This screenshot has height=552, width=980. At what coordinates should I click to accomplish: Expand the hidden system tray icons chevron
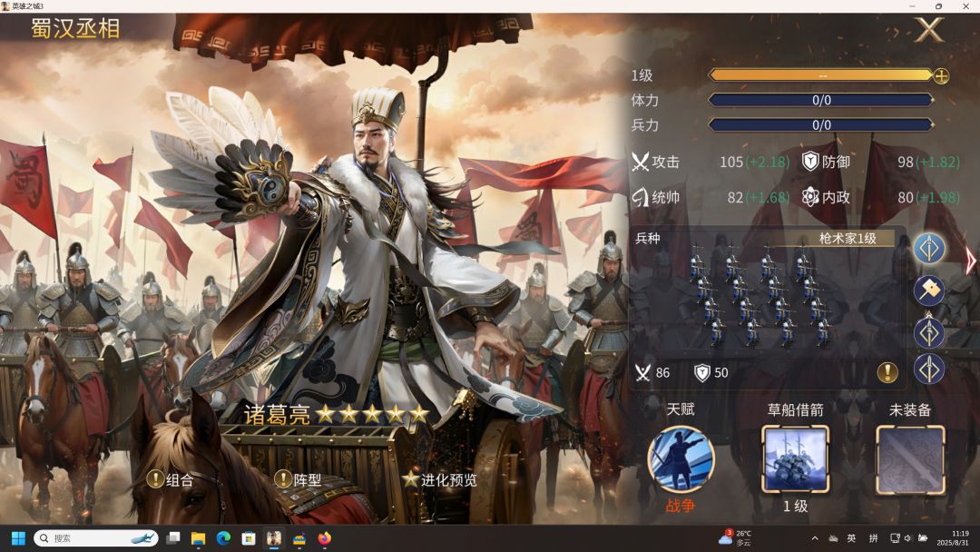[x=815, y=538]
